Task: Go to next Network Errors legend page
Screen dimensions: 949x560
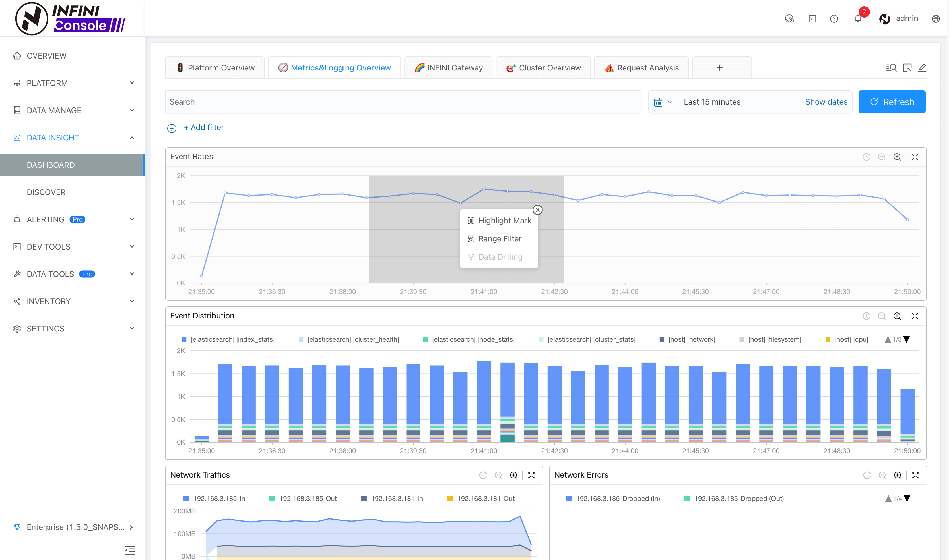Action: 907,499
